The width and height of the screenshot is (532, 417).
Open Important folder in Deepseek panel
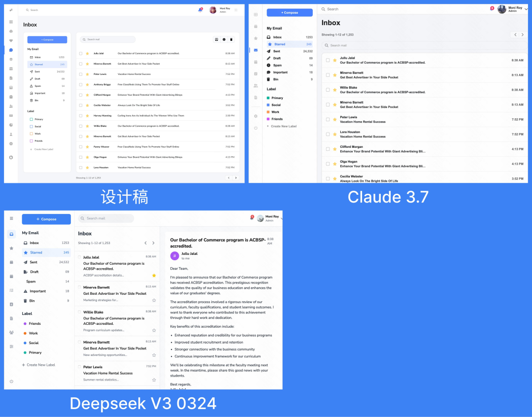click(46, 291)
